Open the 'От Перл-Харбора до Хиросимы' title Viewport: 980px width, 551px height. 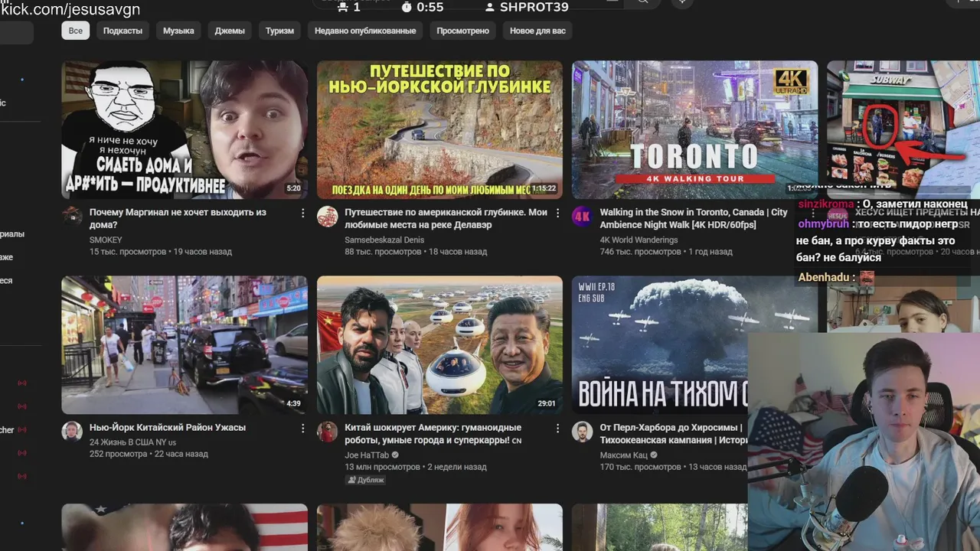tap(674, 434)
